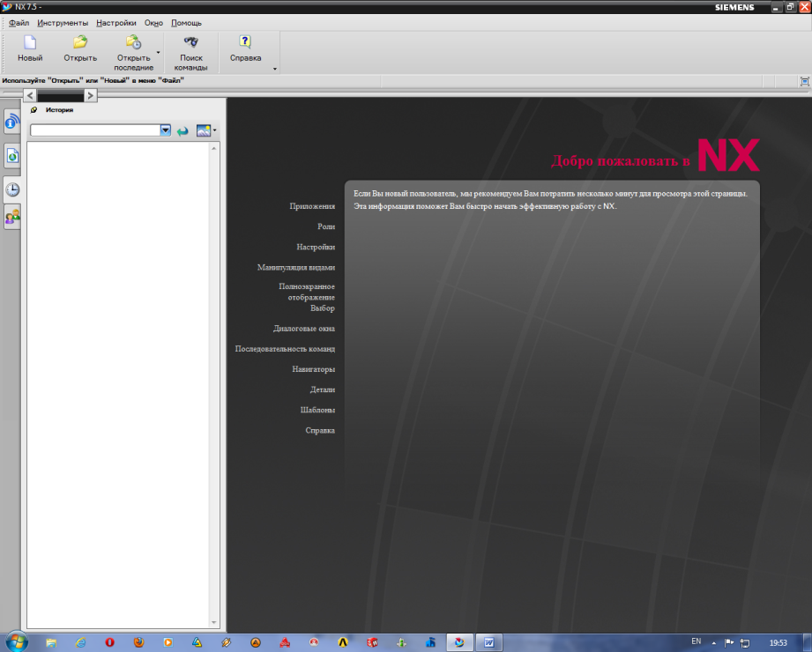Open the Internet info sidebar tab (blue i)
The height and width of the screenshot is (652, 812).
tap(12, 122)
